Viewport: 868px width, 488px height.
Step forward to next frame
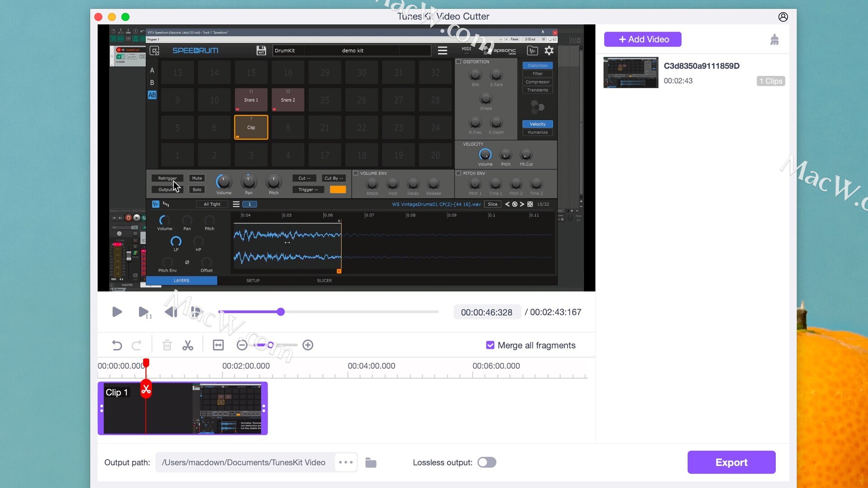coord(196,312)
